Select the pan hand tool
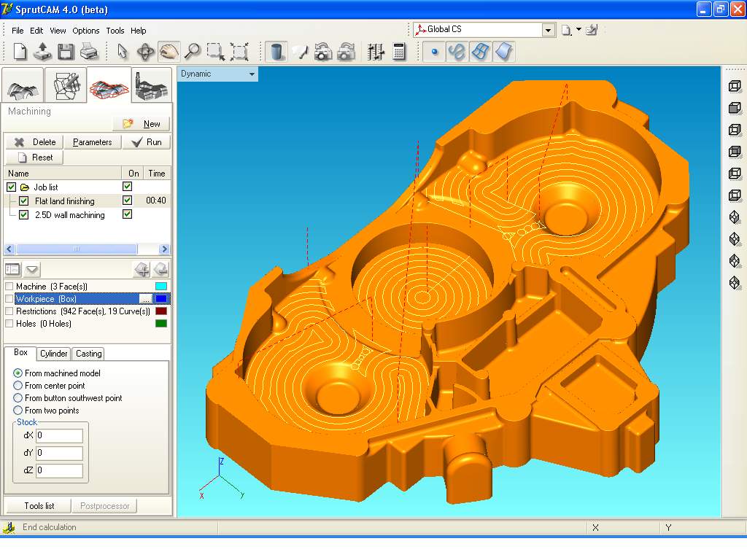Screen dimensions: 747x560 coord(169,51)
